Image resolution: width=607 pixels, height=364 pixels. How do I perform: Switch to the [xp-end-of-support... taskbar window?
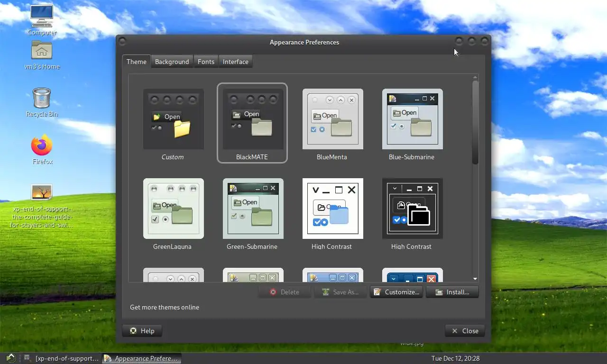point(62,358)
